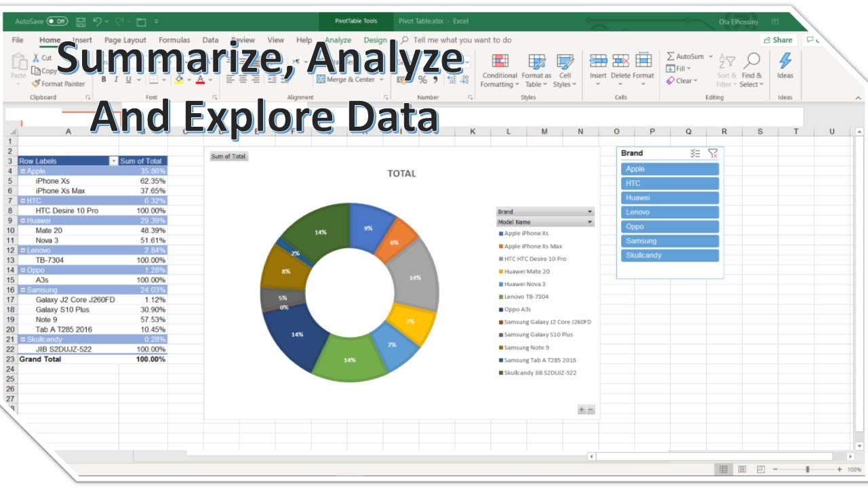Click the horizontal scrollbar right arrow

click(850, 457)
